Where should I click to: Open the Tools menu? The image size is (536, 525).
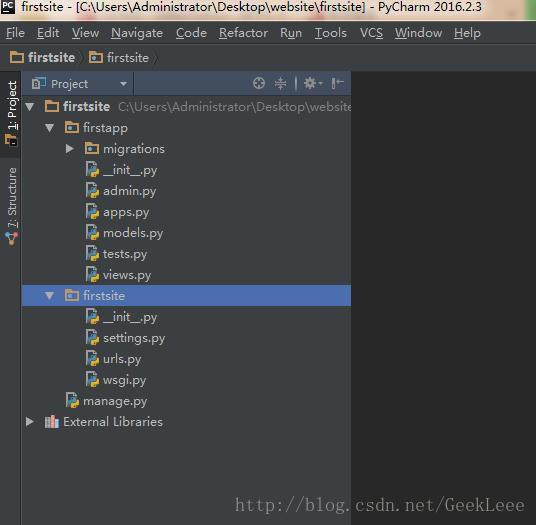331,33
